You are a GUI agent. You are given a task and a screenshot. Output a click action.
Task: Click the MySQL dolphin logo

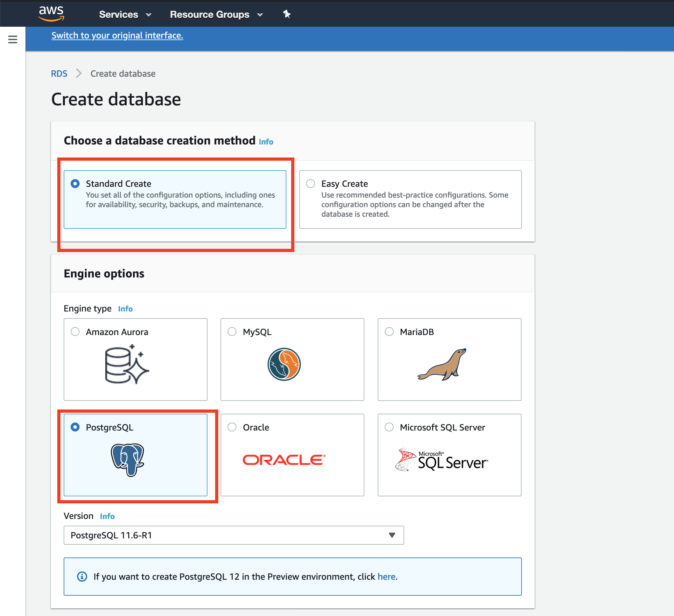[x=284, y=364]
